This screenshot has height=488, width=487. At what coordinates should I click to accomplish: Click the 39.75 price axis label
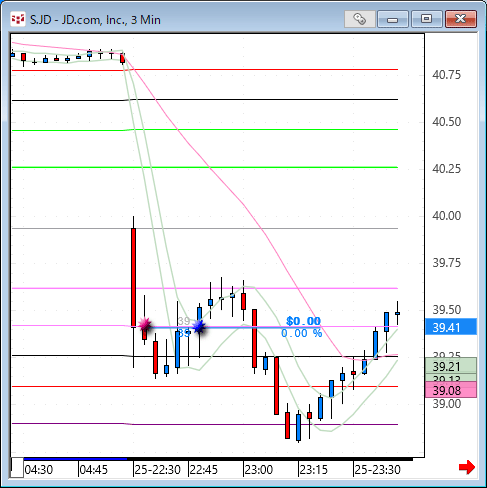[447, 263]
